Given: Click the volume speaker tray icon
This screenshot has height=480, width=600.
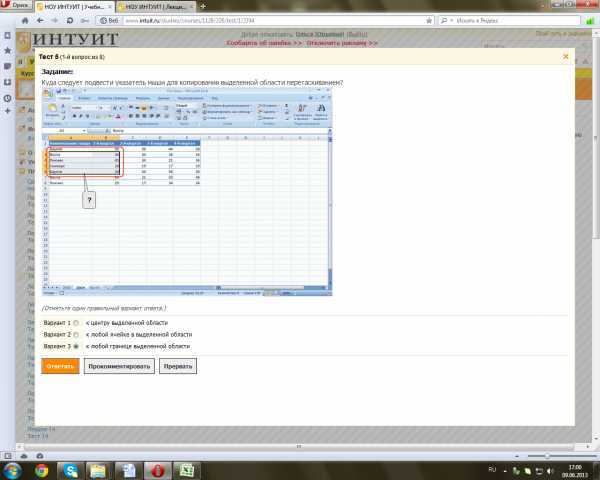Looking at the screenshot, I should pos(550,471).
